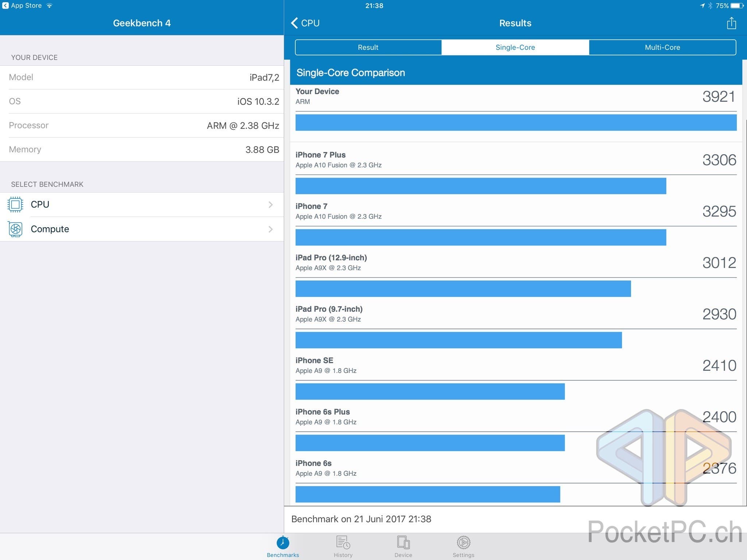
Task: Select the Model iPad7,2 value
Action: click(x=264, y=77)
